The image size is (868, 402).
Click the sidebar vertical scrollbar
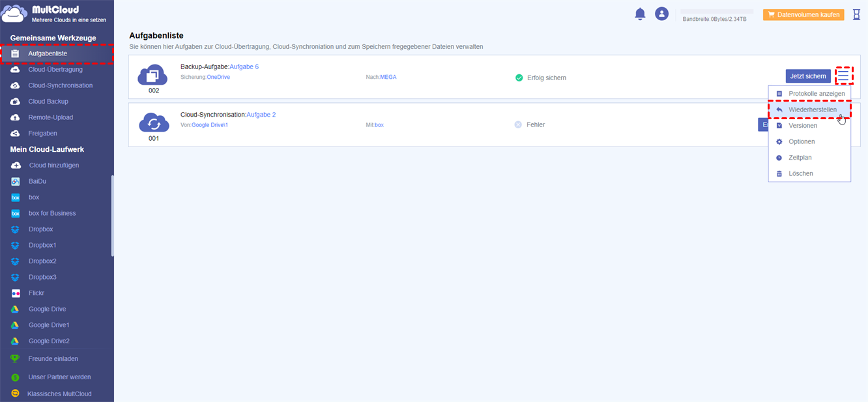[112, 215]
